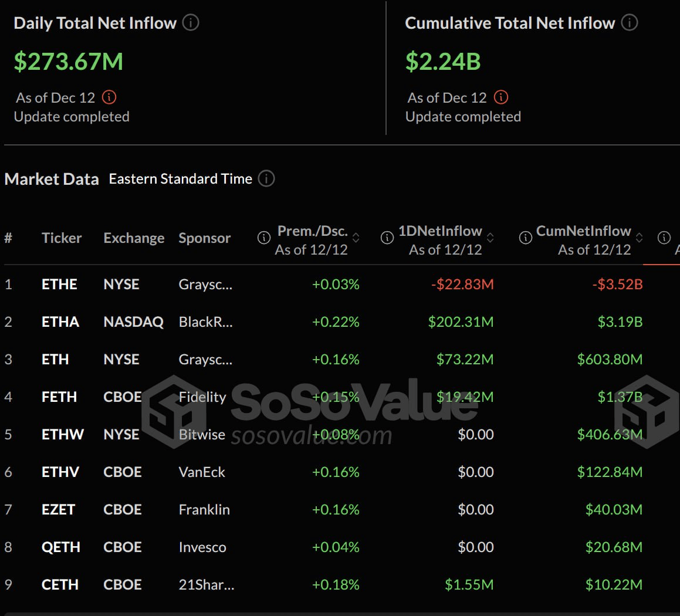This screenshot has width=680, height=616.
Task: Click info icon before CumNetInflow column header
Action: click(x=526, y=238)
